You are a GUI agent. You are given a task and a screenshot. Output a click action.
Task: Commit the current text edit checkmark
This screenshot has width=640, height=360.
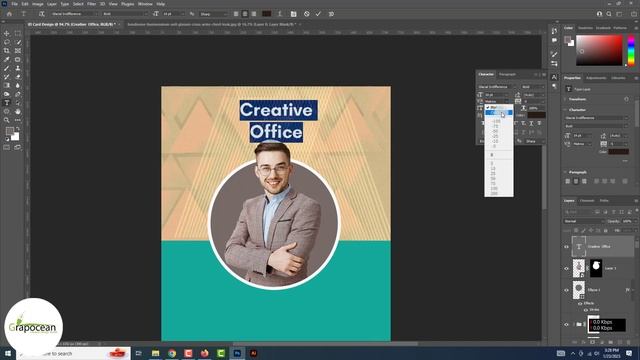pyautogui.click(x=318, y=14)
